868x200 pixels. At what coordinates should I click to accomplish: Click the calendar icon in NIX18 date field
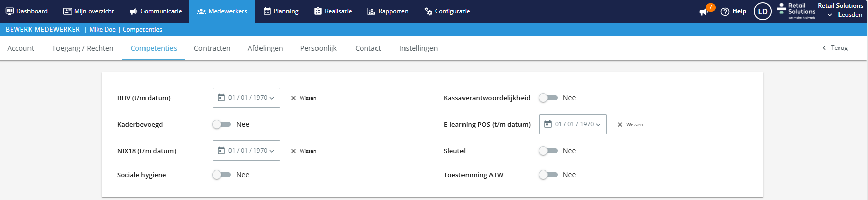coord(221,151)
